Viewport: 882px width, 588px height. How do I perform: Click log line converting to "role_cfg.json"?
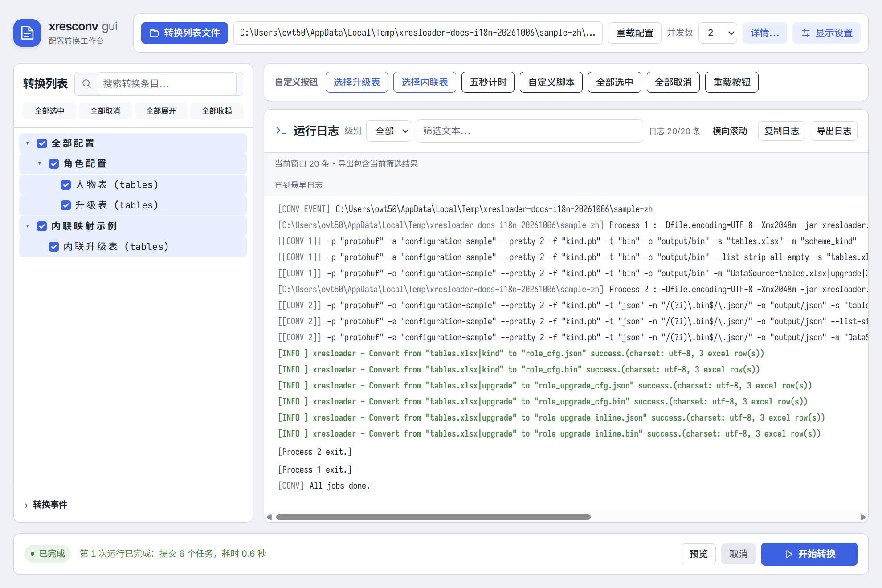point(521,353)
